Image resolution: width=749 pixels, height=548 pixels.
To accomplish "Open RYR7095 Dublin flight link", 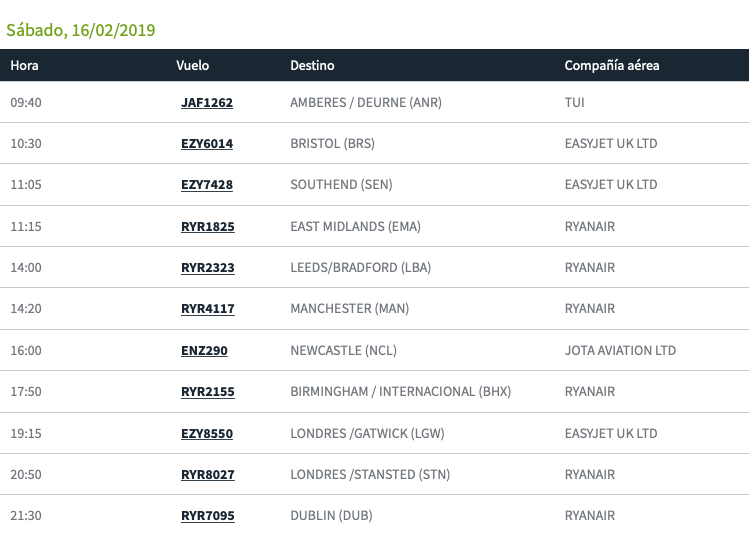I will 207,516.
